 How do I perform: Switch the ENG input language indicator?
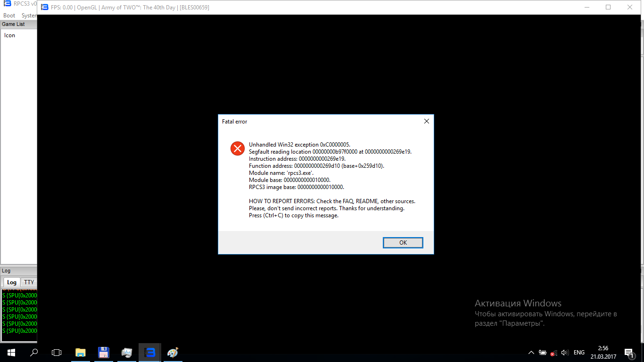click(579, 353)
